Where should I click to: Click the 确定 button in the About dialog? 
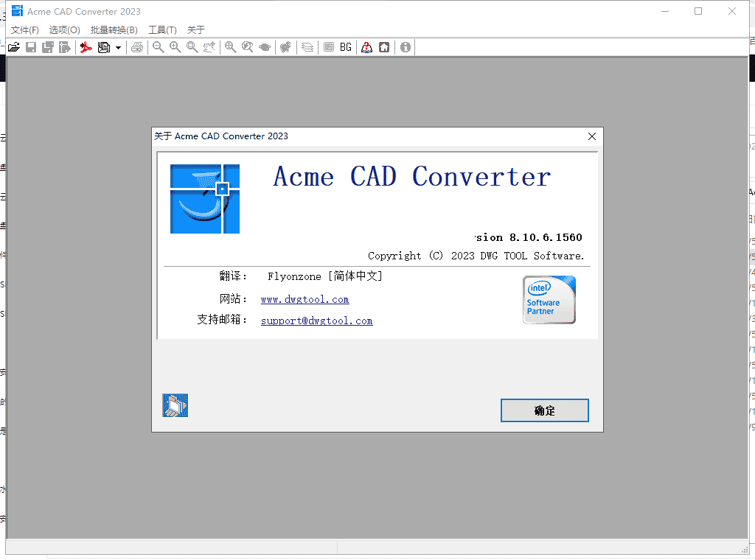(544, 410)
